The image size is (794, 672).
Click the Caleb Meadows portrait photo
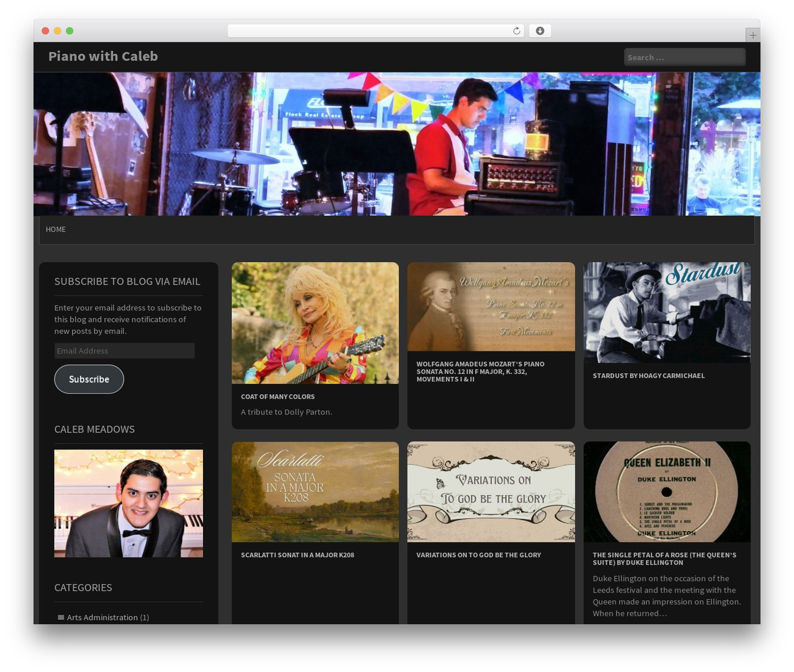pyautogui.click(x=128, y=503)
